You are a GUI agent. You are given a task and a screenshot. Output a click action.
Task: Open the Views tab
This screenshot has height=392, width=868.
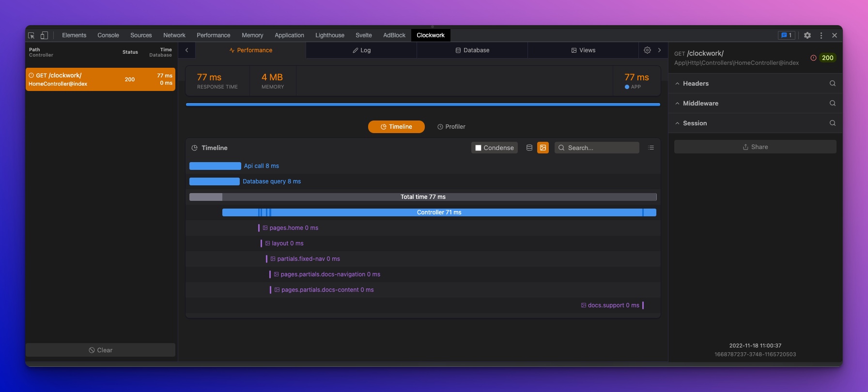tap(583, 50)
